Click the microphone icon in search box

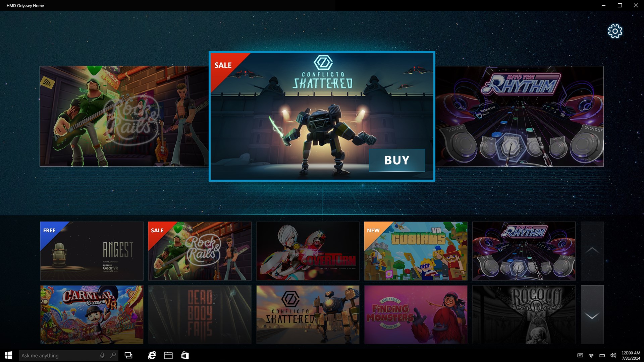[102, 355]
